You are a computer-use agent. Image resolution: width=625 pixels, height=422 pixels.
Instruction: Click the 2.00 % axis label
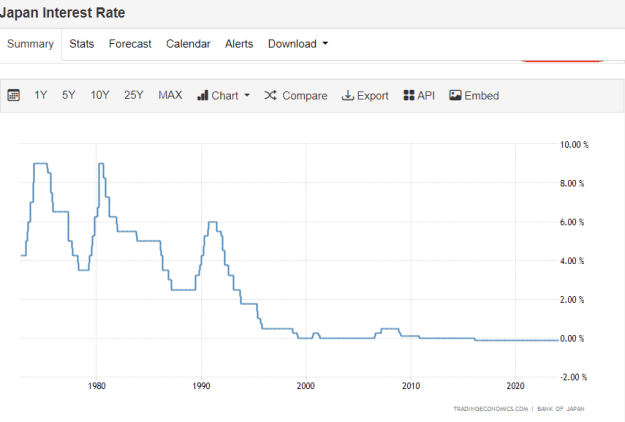click(x=572, y=300)
